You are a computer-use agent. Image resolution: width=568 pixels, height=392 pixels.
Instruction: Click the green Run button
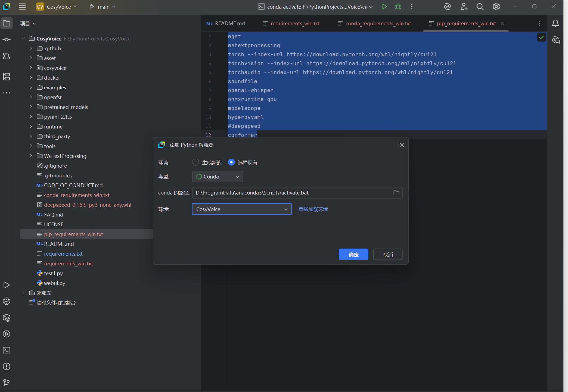click(x=384, y=7)
